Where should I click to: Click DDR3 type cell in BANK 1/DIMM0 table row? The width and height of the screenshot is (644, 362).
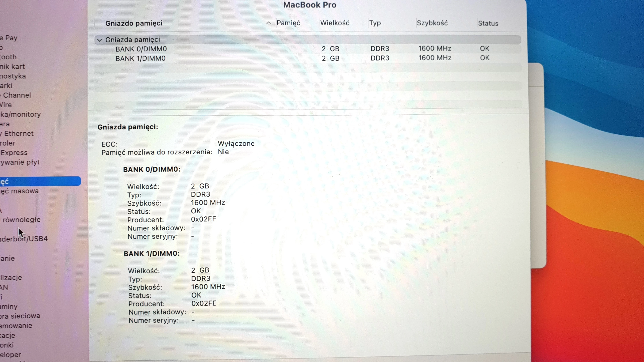pos(380,58)
